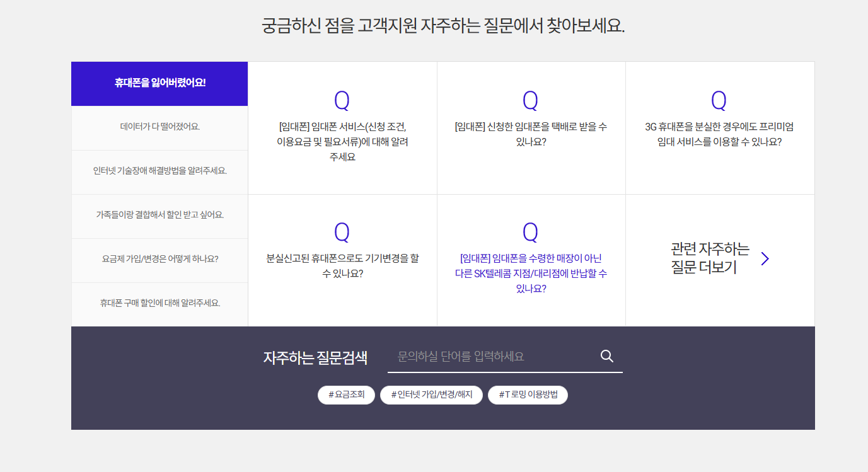The image size is (868, 472).
Task: Click Q icon above 임대폰 서비스 question
Action: tap(342, 100)
